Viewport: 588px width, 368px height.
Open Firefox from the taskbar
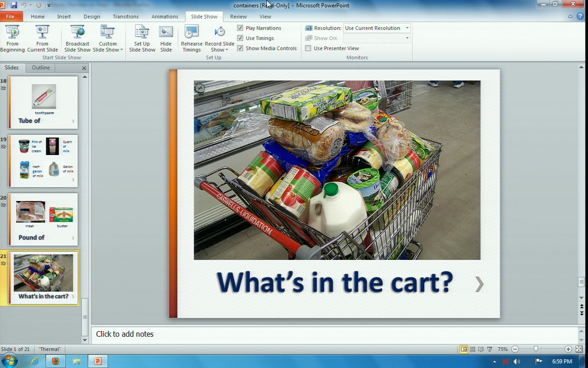click(x=56, y=361)
